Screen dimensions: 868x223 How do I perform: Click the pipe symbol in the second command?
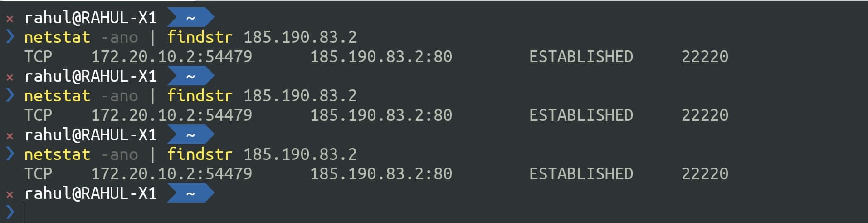click(152, 96)
